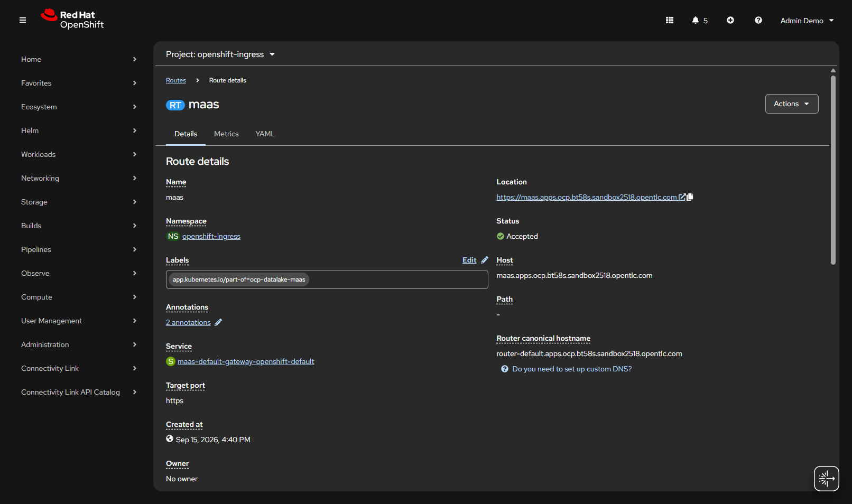
Task: Open the 2 annotations link
Action: coord(188,322)
